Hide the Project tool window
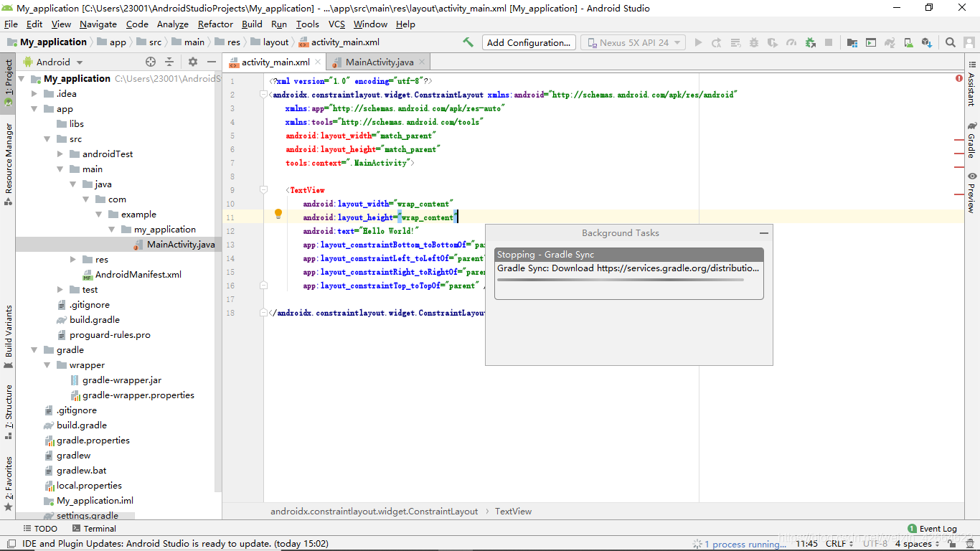Screen dimensions: 980x551 212,62
